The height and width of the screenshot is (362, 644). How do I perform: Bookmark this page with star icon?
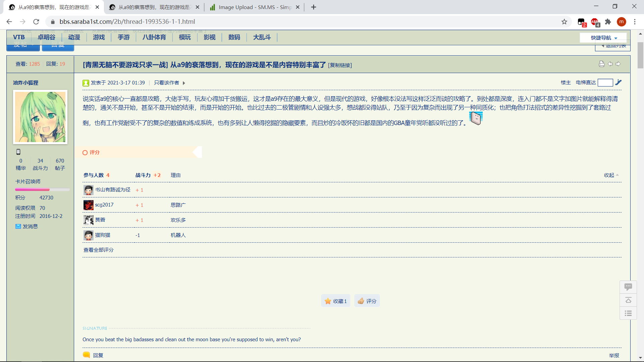(x=564, y=22)
